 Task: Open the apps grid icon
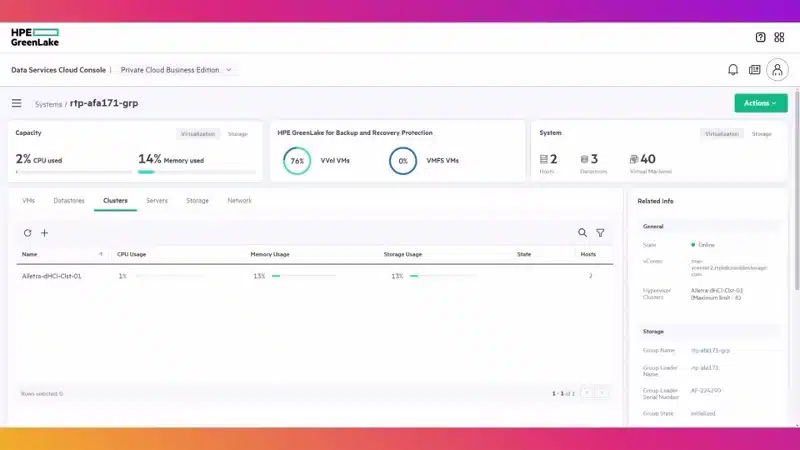click(x=779, y=37)
